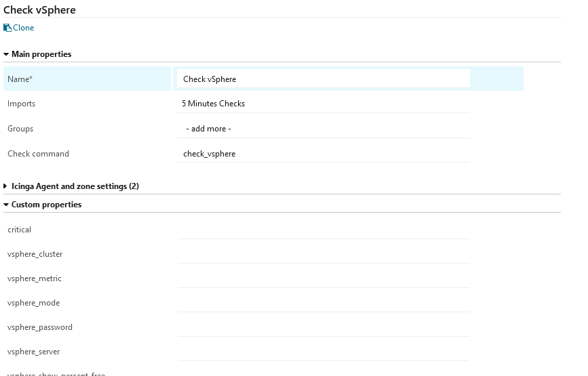Focus the Name input field
The height and width of the screenshot is (376, 588).
click(x=324, y=79)
